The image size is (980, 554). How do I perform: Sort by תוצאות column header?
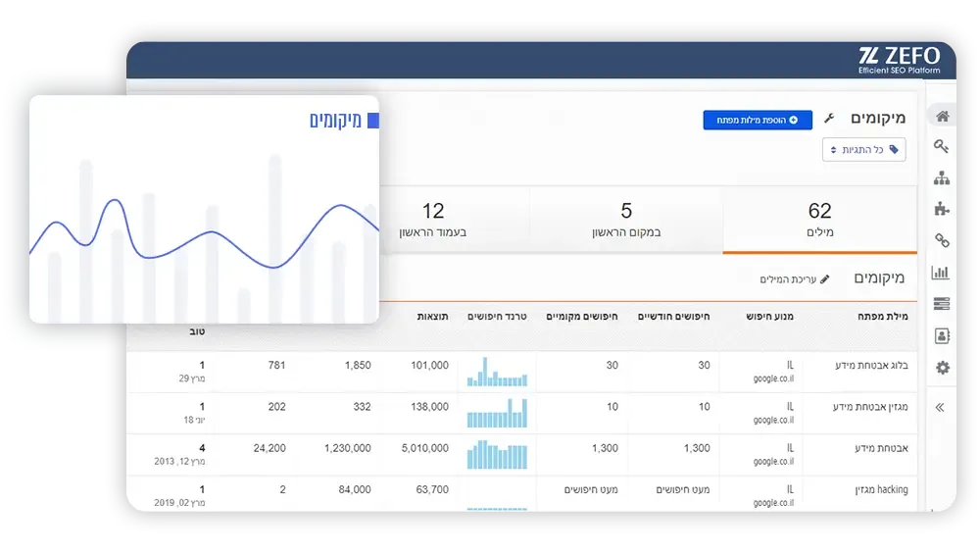432,317
